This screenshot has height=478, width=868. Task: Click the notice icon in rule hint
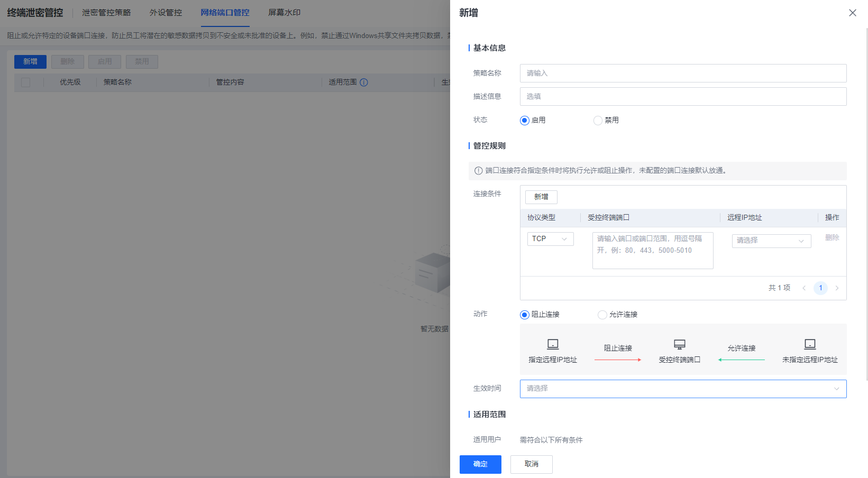(479, 171)
